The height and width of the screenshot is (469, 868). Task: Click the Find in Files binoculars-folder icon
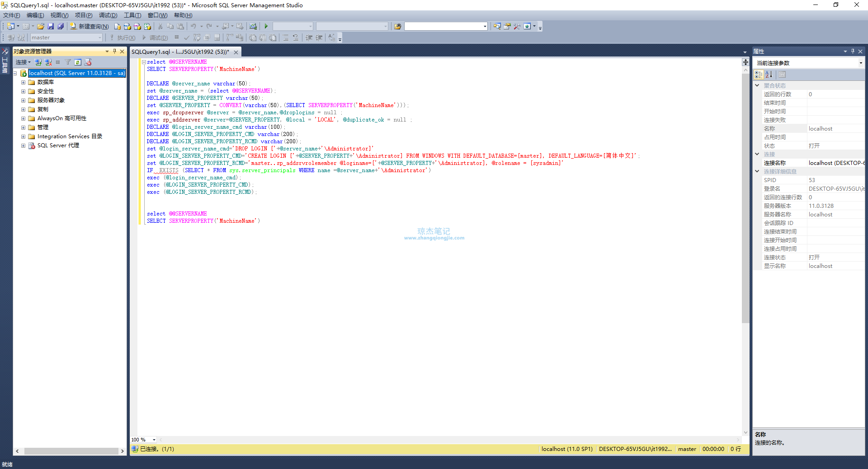click(x=397, y=27)
